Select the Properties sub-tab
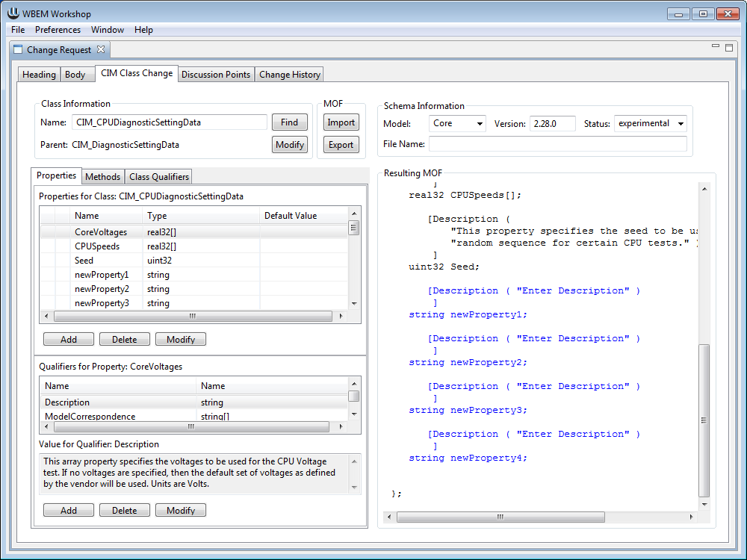 pyautogui.click(x=56, y=175)
